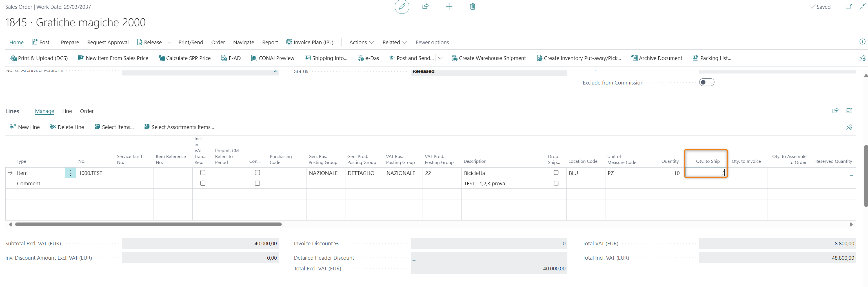This screenshot has width=868, height=287.
Task: Click Calculate SPP Price
Action: pyautogui.click(x=185, y=58)
